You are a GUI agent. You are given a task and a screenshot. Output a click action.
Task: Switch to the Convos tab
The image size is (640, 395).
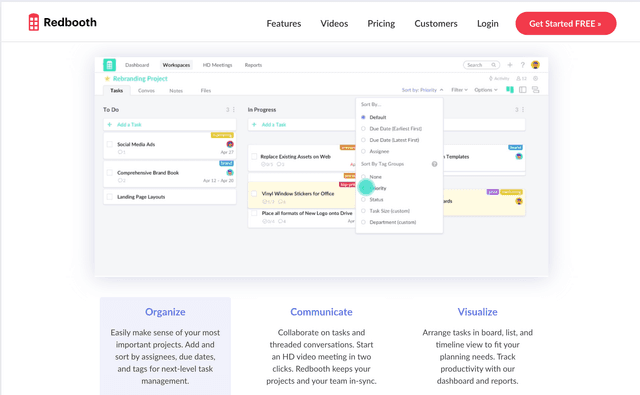pyautogui.click(x=146, y=91)
